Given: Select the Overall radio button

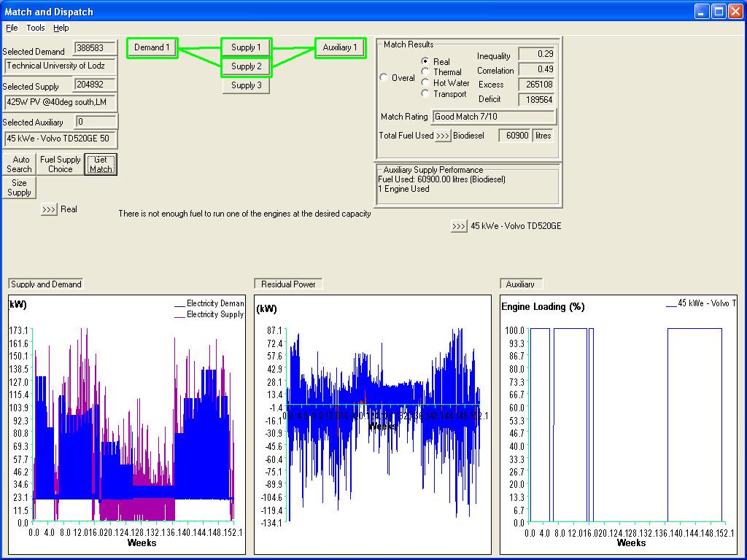Looking at the screenshot, I should (384, 77).
